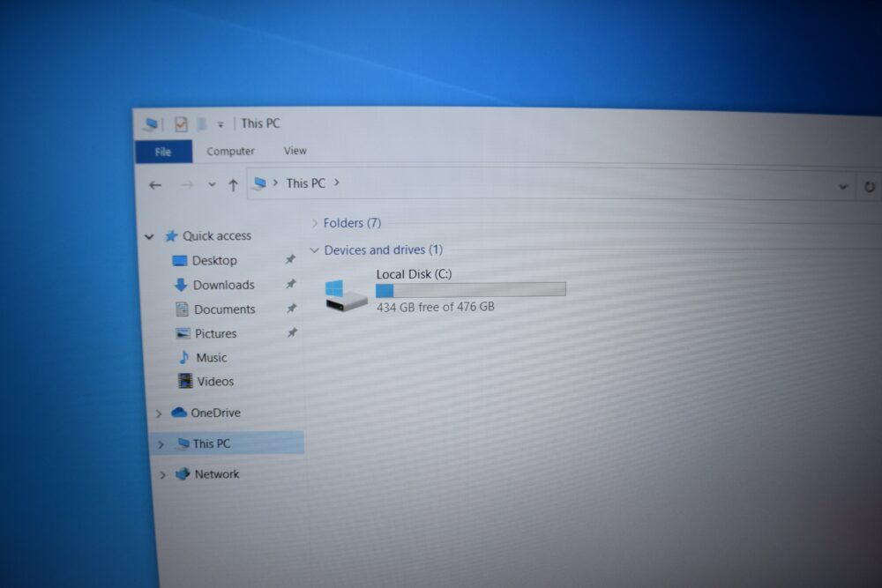Collapse the Devices and drives group
Image resolution: width=882 pixels, height=588 pixels.
click(x=315, y=250)
